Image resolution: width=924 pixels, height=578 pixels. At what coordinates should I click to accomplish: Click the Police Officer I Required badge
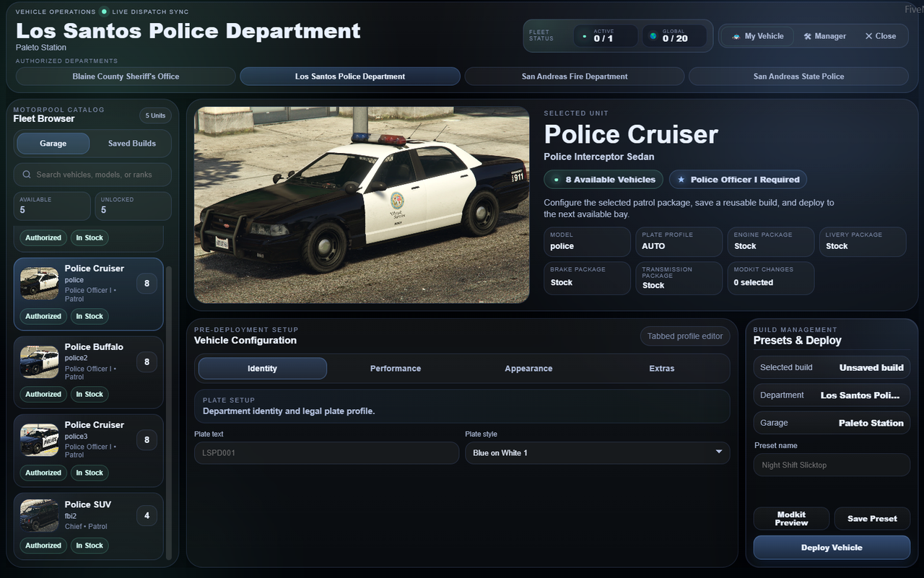(738, 180)
